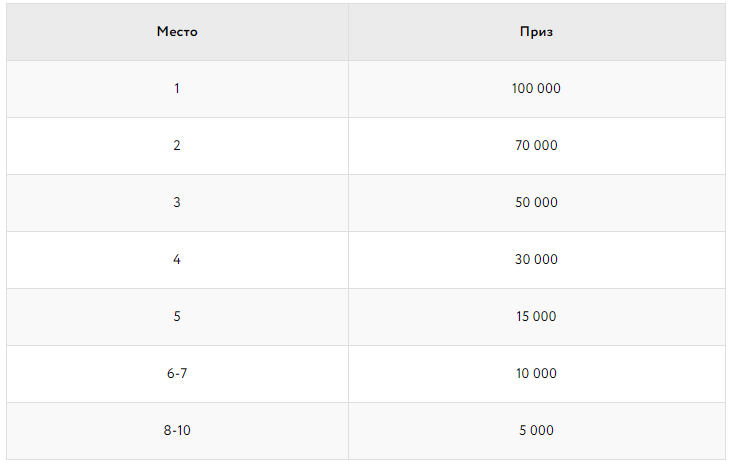This screenshot has width=737, height=467.
Task: Select the place 2 cell
Action: click(x=177, y=146)
